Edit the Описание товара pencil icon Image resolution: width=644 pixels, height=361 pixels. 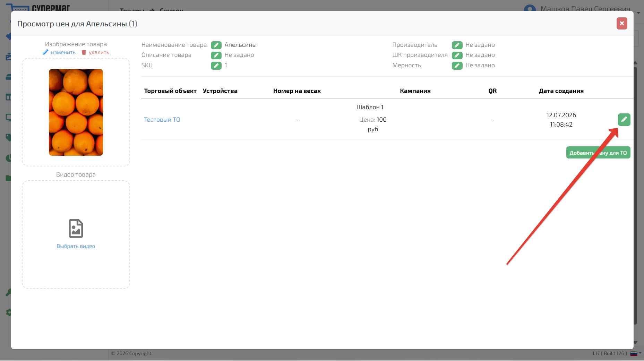click(x=216, y=55)
